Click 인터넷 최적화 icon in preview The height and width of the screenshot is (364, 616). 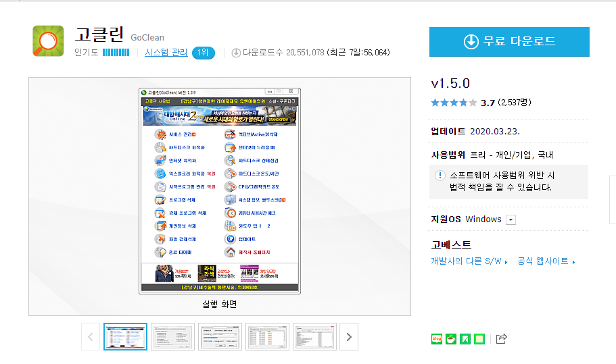click(160, 161)
